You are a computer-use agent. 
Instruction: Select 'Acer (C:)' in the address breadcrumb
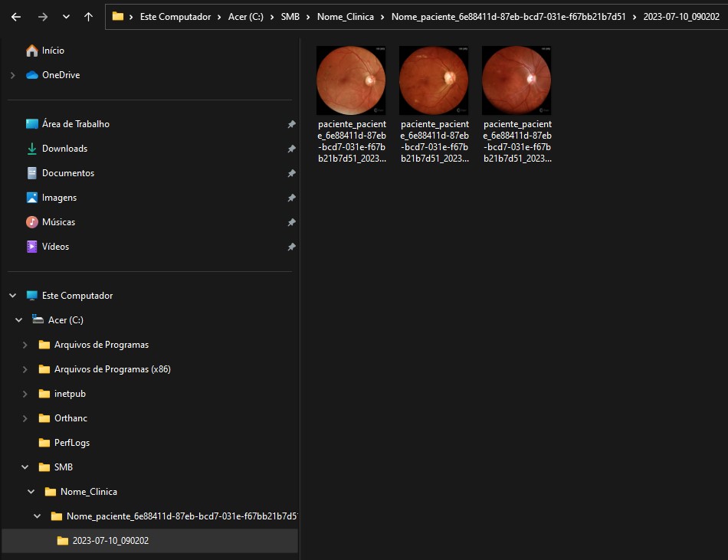[x=246, y=17]
